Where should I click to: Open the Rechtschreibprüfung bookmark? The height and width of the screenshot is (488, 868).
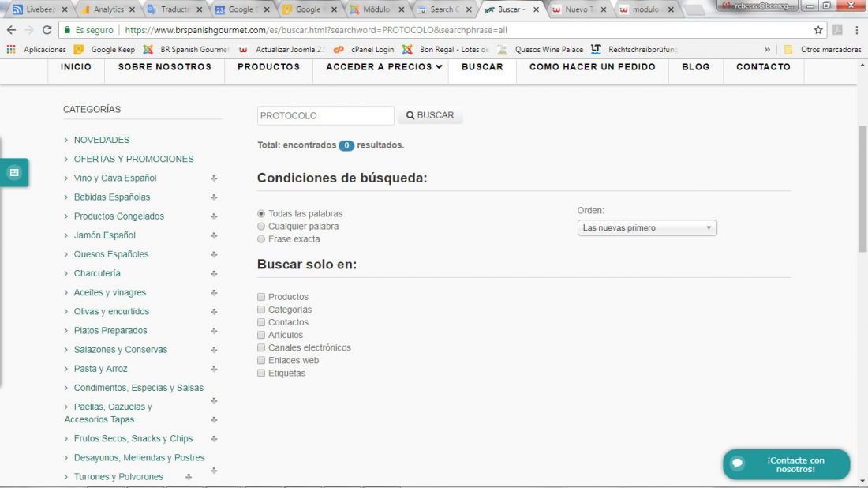(634, 49)
